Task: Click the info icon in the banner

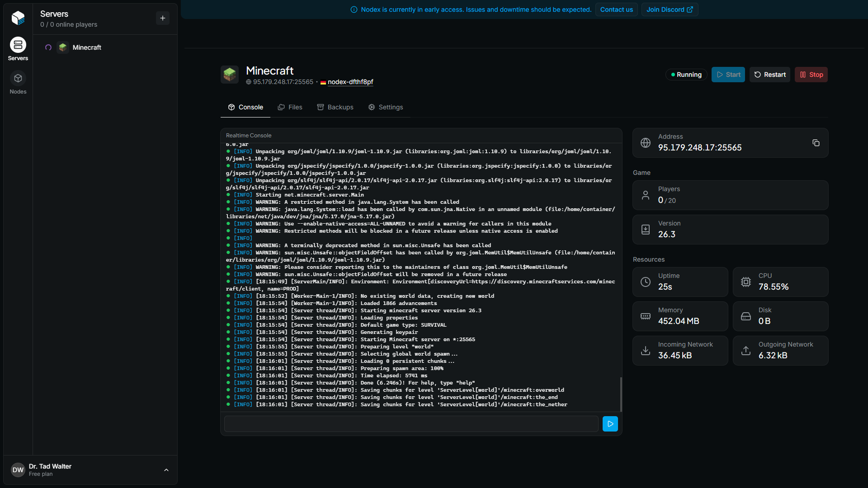Action: [354, 9]
